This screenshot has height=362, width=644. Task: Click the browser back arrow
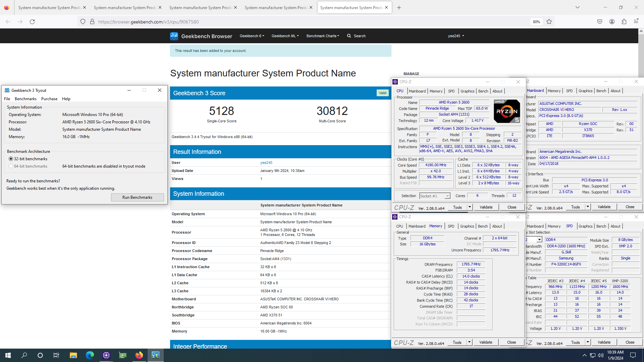tap(8, 22)
